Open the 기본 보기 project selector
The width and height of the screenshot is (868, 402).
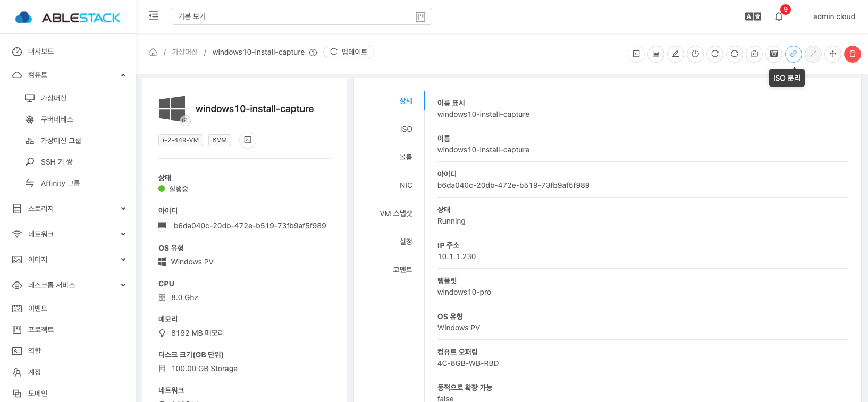[301, 16]
